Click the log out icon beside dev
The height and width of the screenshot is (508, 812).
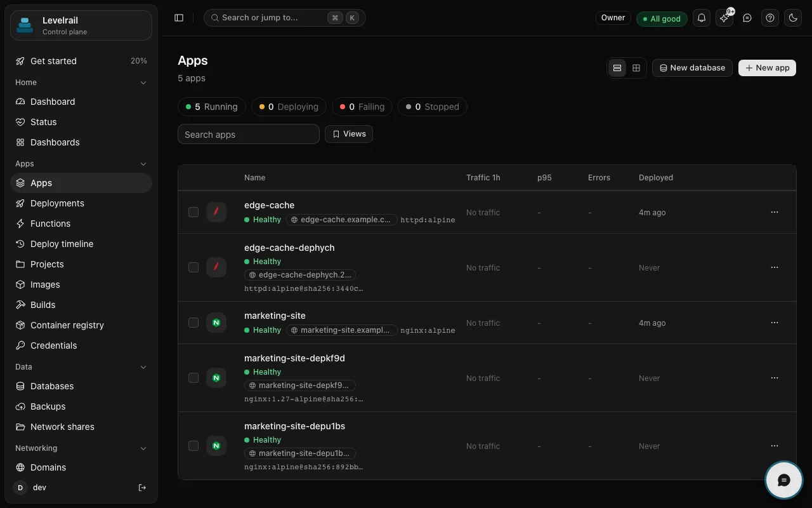pyautogui.click(x=142, y=488)
